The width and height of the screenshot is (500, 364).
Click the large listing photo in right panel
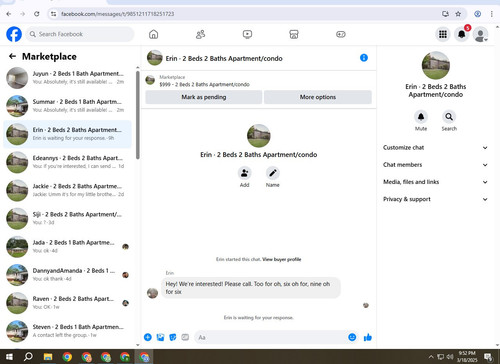point(436,65)
